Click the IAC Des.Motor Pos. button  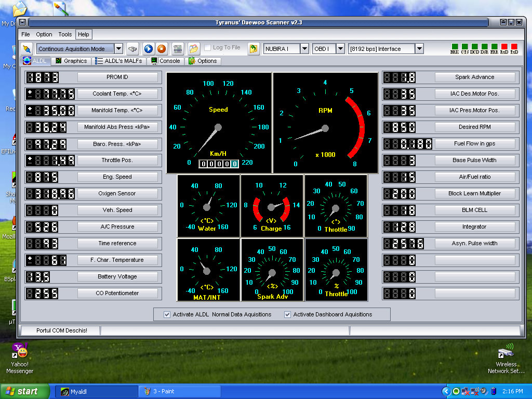pos(475,94)
